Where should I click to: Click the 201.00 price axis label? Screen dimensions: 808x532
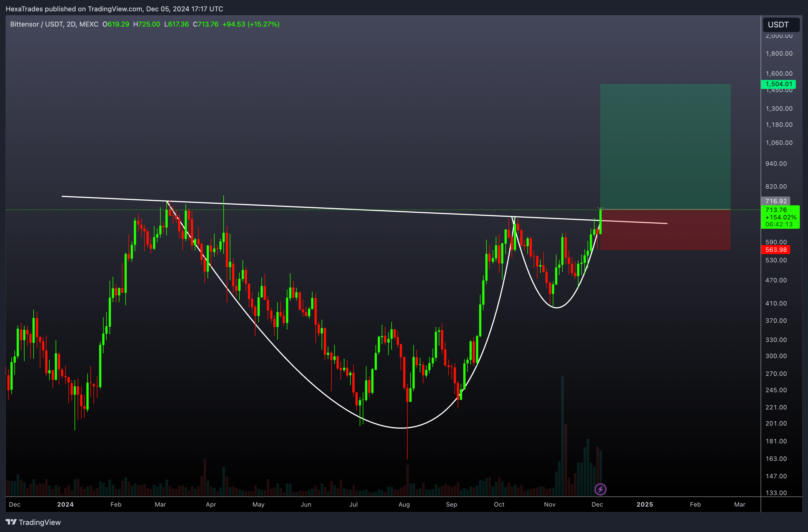[x=776, y=423]
